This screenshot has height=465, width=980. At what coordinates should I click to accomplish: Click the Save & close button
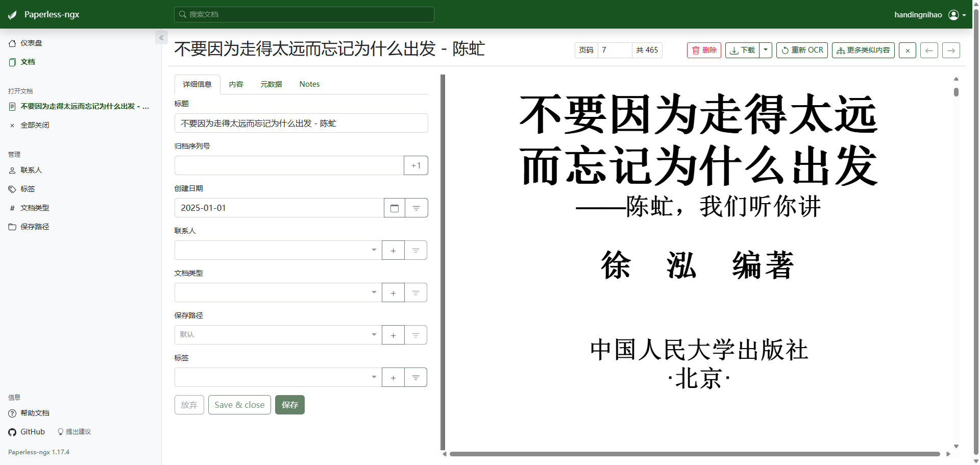point(239,405)
